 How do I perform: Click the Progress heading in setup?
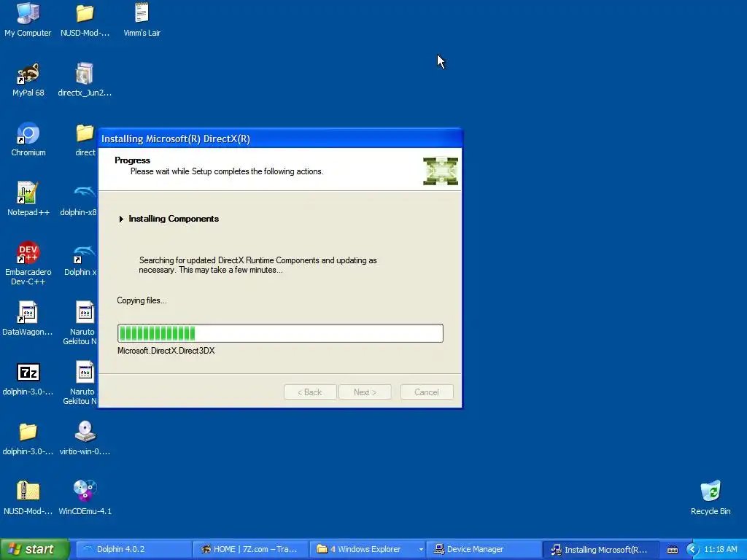pyautogui.click(x=133, y=160)
